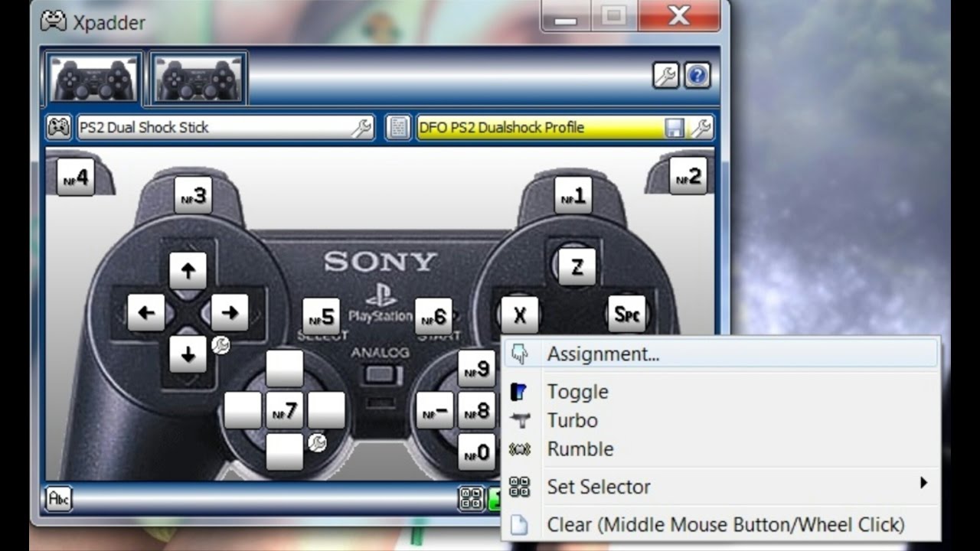Click the empty left stick right assignment

pyautogui.click(x=326, y=411)
